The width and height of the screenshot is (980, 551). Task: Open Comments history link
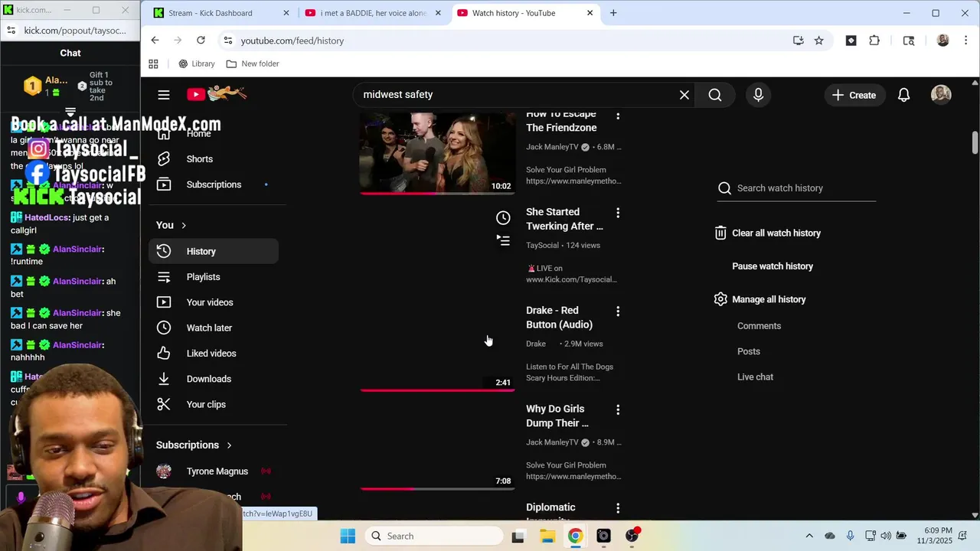(759, 326)
